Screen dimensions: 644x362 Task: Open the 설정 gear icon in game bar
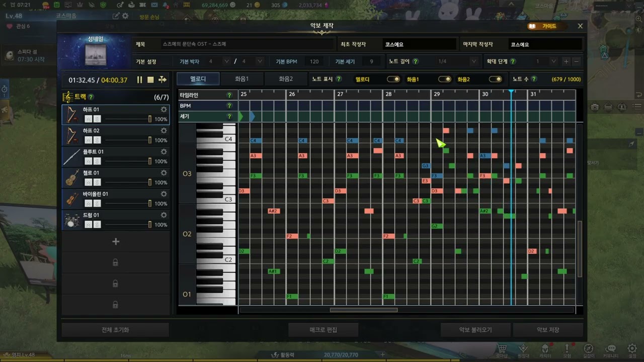632,348
